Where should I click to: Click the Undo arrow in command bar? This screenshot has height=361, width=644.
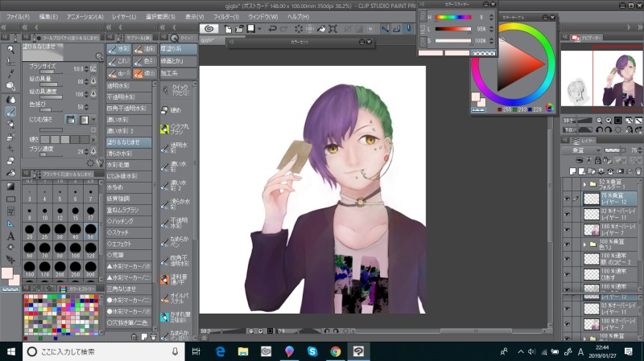pyautogui.click(x=272, y=29)
